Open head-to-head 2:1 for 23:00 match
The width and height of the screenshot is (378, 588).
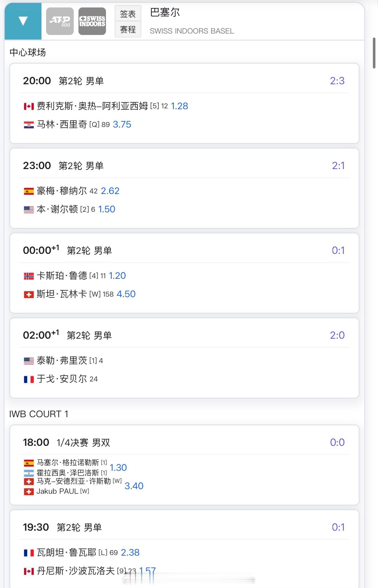pyautogui.click(x=338, y=166)
